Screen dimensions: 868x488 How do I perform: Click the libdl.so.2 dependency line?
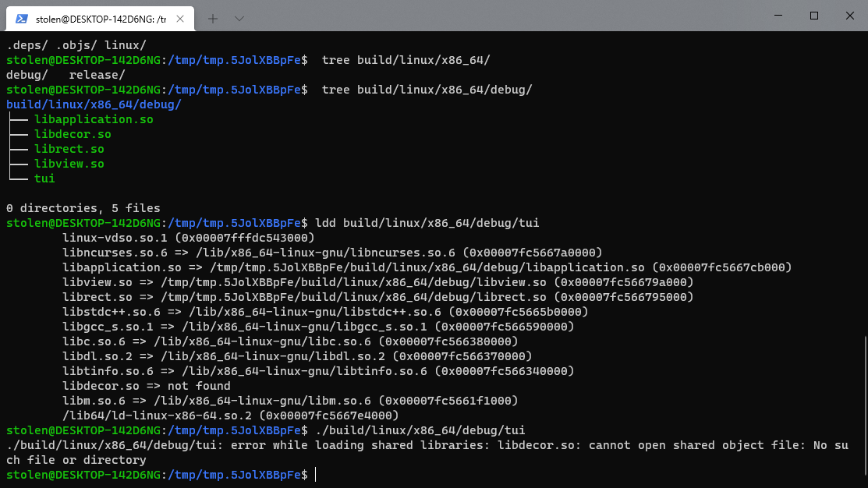click(x=297, y=356)
